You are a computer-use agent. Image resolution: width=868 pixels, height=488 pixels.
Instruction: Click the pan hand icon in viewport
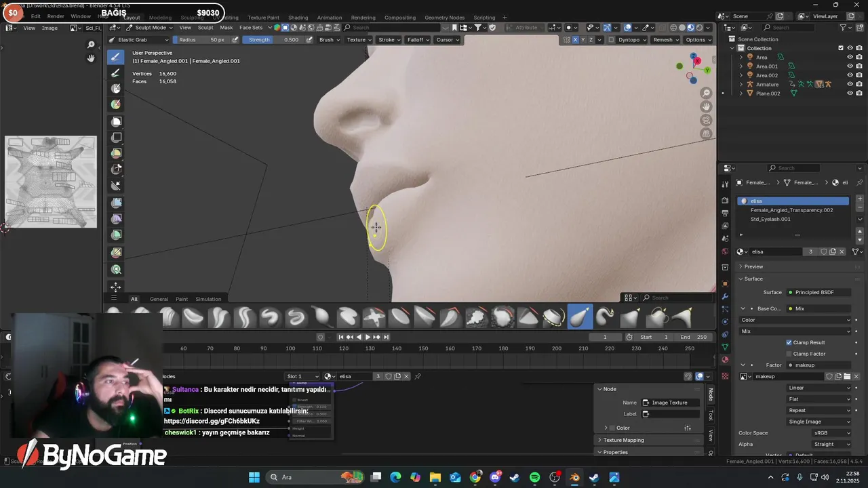[x=706, y=106]
